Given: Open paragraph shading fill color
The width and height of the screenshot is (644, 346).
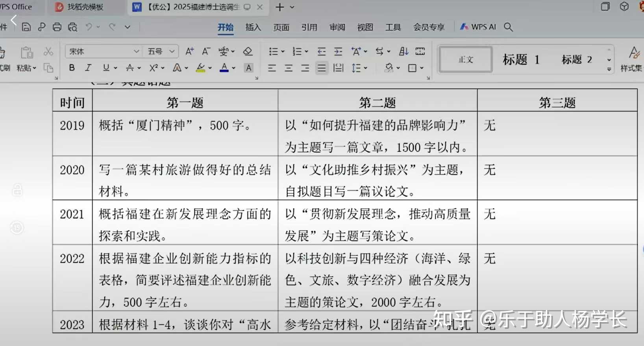Looking at the screenshot, I should click(389, 68).
